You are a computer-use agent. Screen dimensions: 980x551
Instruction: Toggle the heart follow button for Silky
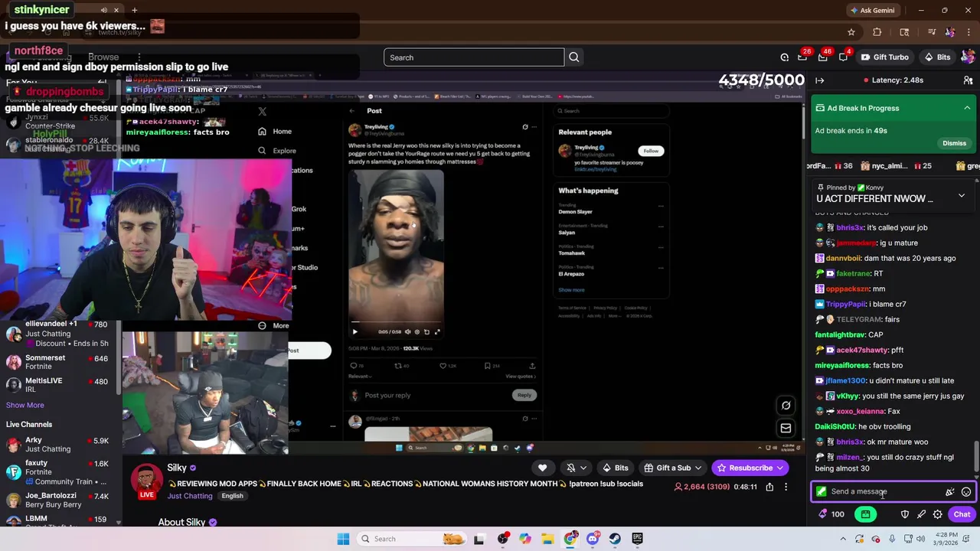pyautogui.click(x=542, y=468)
